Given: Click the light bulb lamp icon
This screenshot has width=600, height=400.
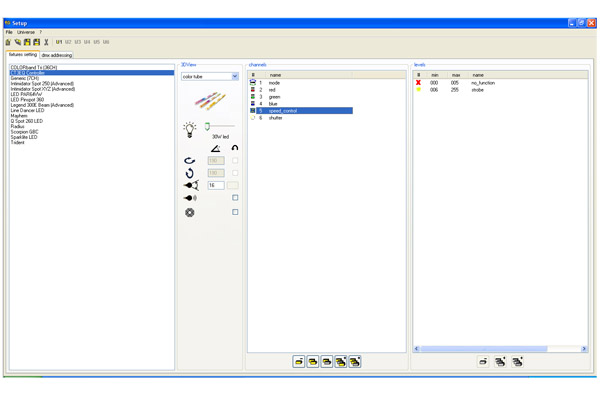Looking at the screenshot, I should tap(189, 130).
